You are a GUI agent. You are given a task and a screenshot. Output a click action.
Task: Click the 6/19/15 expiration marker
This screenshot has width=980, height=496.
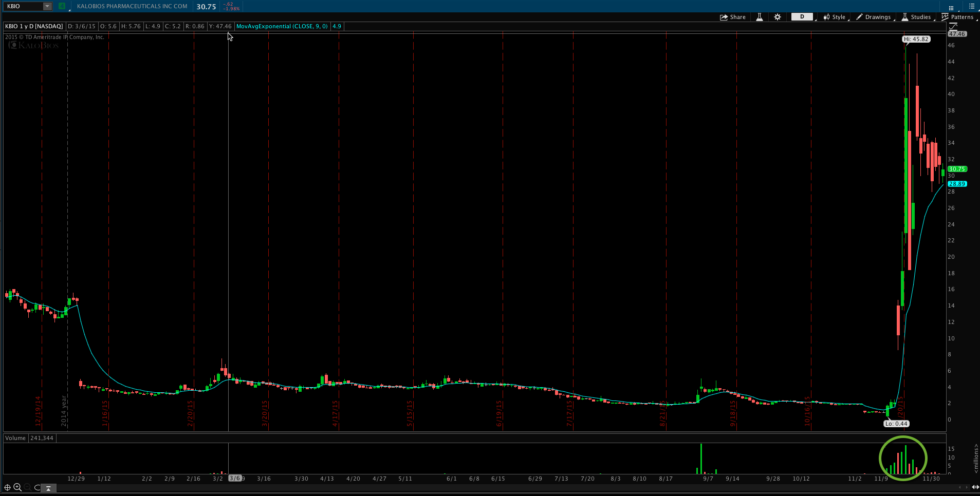(x=499, y=413)
